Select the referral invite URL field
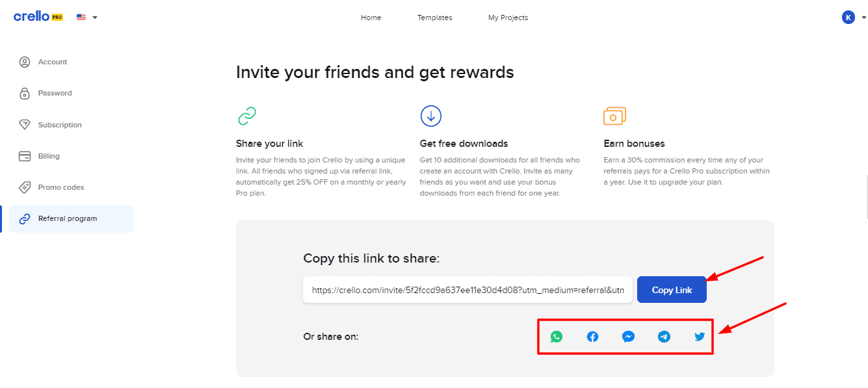Screen dimensions: 868x388 click(467, 290)
